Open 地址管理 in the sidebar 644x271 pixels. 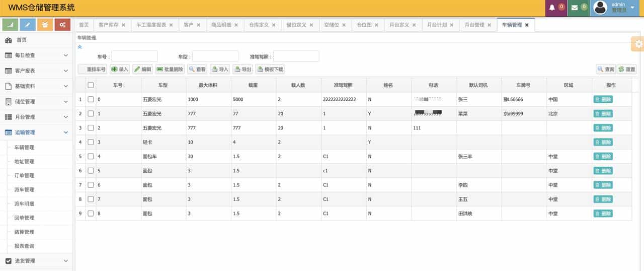[24, 162]
